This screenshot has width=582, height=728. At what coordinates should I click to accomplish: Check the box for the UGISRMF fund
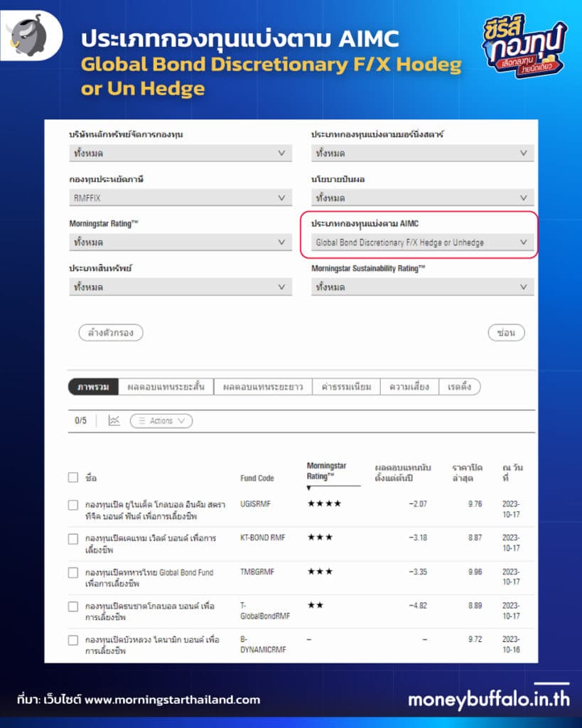(x=73, y=505)
